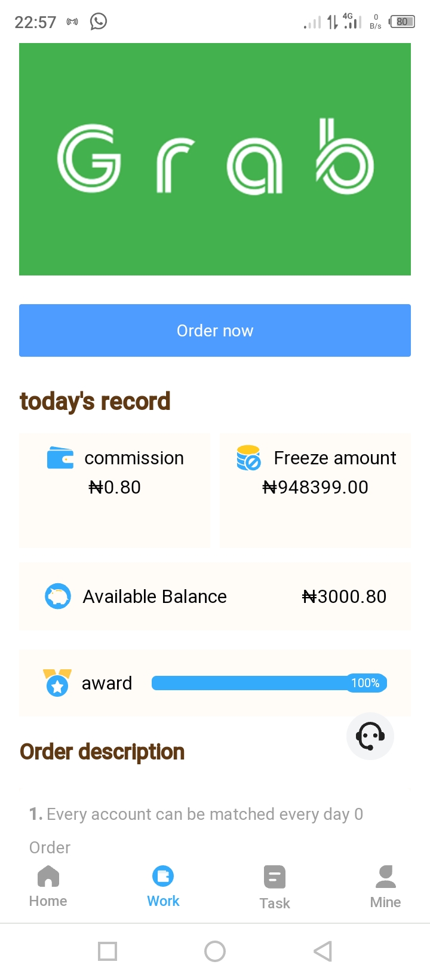
Task: Tap the Freeze amount ₦948399.00 card
Action: coord(315,491)
